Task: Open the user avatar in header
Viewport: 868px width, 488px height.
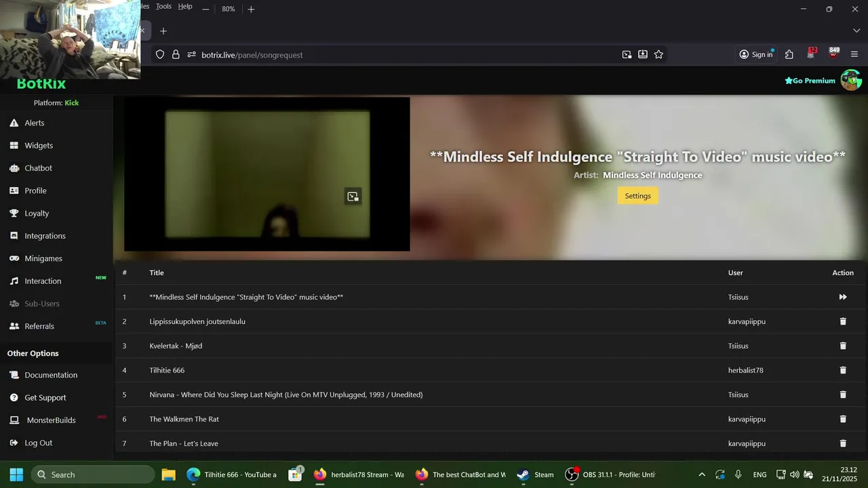Action: tap(851, 80)
